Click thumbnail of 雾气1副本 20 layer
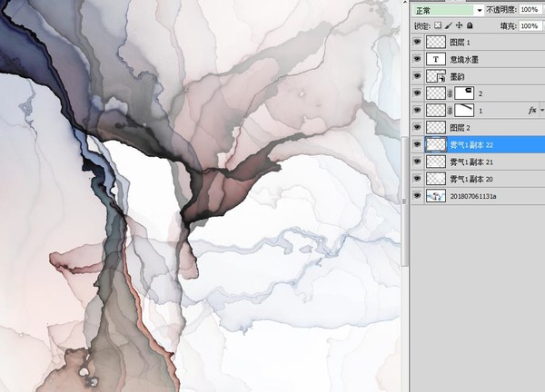 coord(436,179)
